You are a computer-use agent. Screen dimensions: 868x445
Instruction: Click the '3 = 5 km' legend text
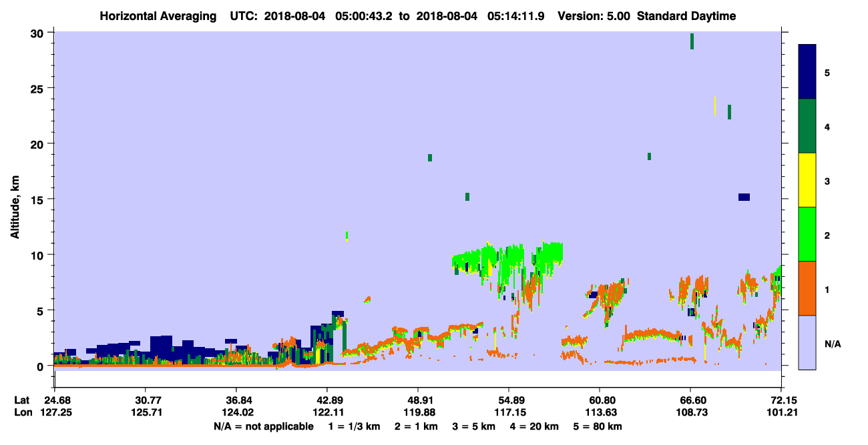473,426
